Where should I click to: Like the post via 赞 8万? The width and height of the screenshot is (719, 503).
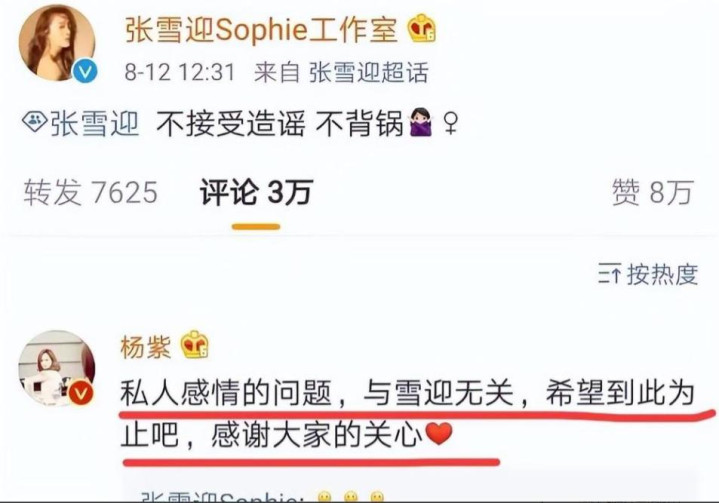coord(653,192)
